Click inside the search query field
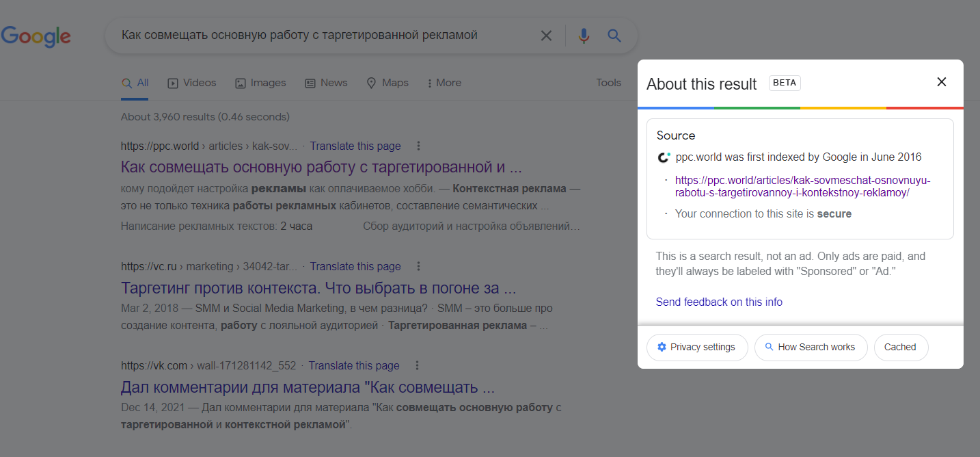 pos(314,36)
